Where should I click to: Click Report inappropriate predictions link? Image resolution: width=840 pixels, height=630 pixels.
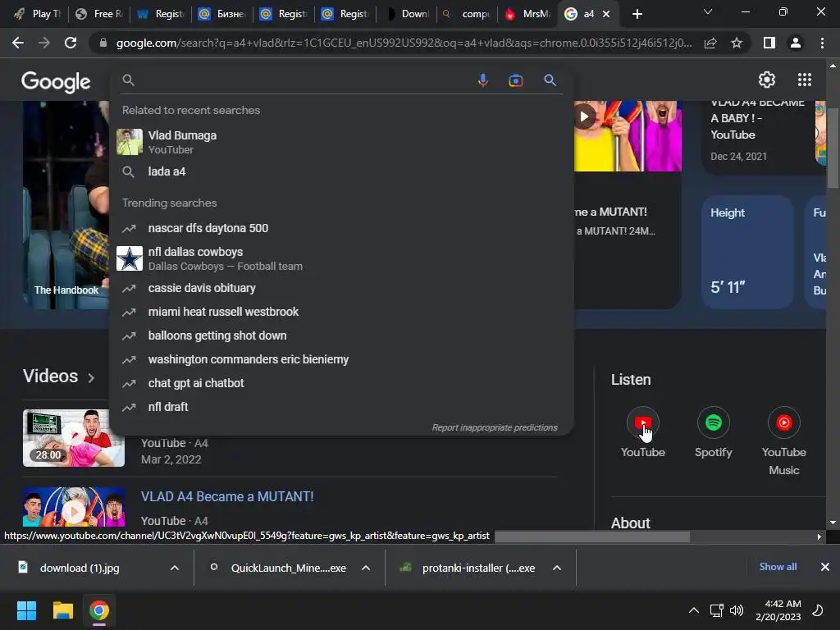pos(495,427)
